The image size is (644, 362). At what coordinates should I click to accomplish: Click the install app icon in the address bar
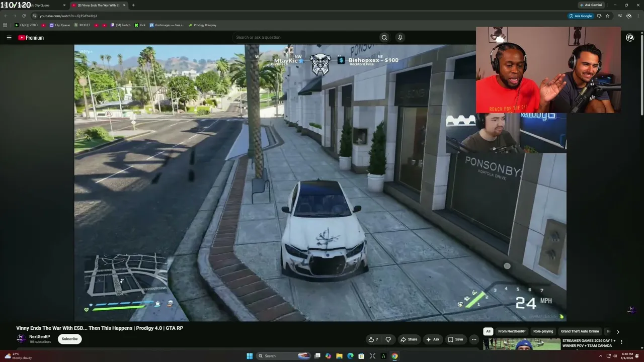[x=599, y=16]
